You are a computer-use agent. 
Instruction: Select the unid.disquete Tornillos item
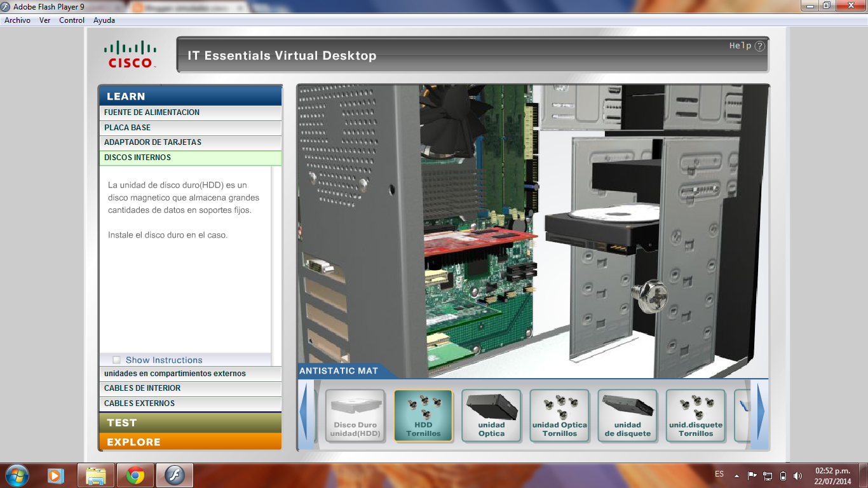point(696,416)
